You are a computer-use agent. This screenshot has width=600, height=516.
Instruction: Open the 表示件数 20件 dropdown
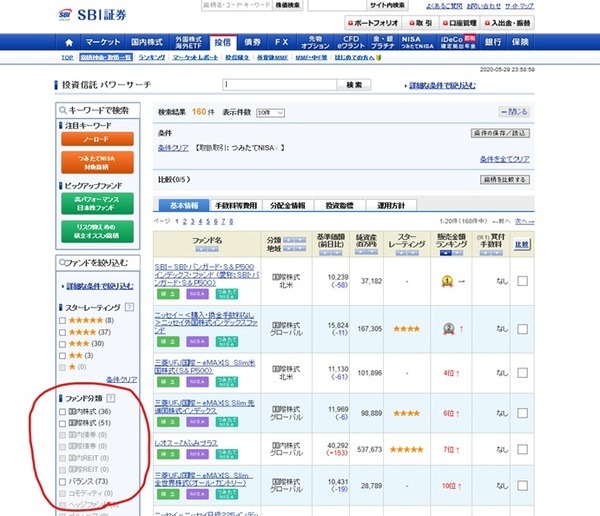(270, 113)
